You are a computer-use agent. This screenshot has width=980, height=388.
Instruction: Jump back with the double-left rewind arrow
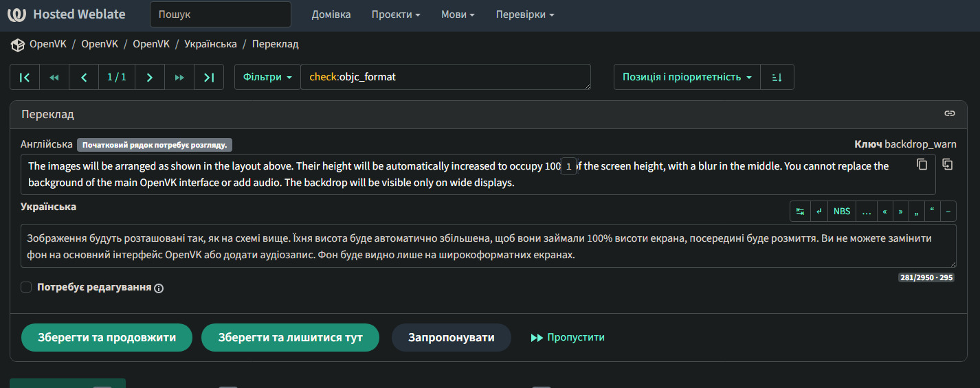(x=54, y=77)
